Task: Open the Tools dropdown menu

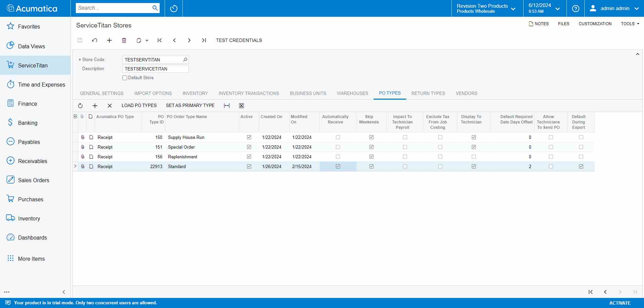Action: tap(630, 24)
